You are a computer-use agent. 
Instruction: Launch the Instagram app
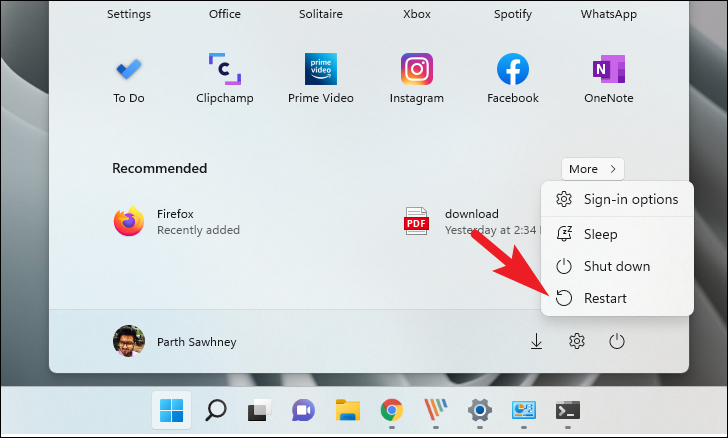pyautogui.click(x=417, y=79)
